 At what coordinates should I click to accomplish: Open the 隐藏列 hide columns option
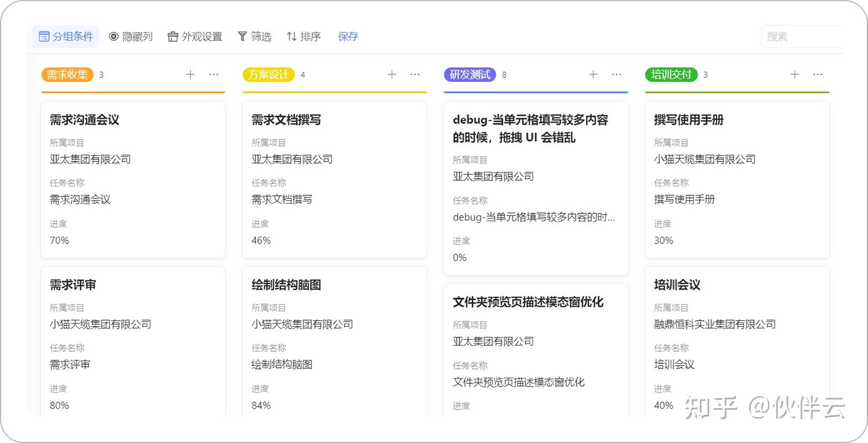[x=131, y=37]
